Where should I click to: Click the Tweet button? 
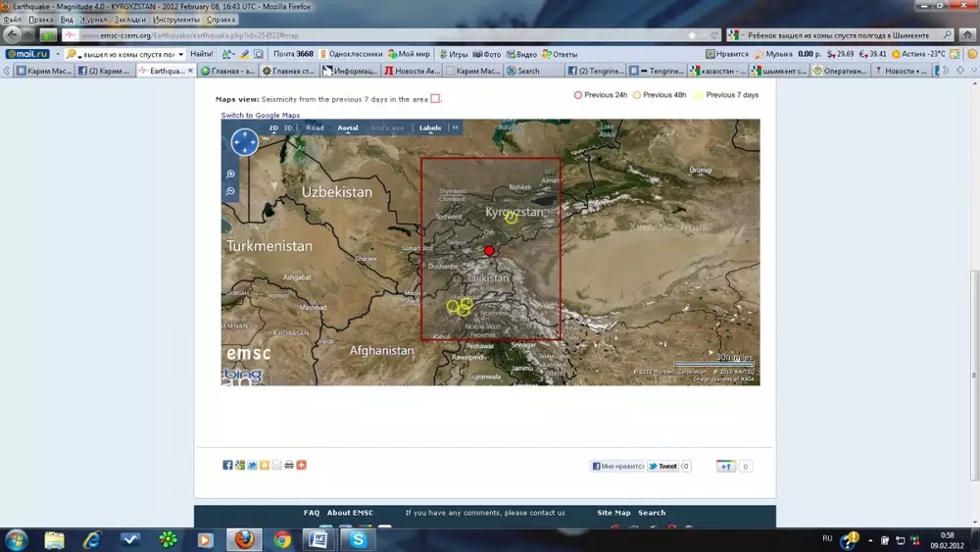(x=662, y=467)
